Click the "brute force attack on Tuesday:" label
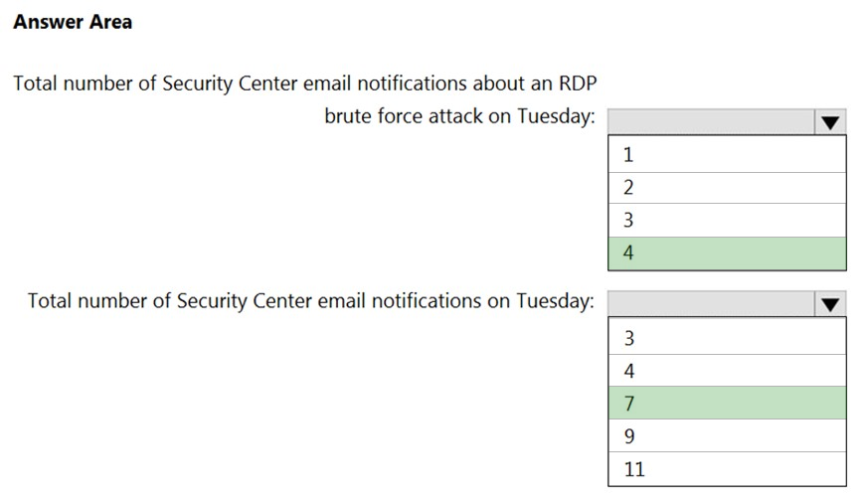The height and width of the screenshot is (504, 864). (x=459, y=116)
